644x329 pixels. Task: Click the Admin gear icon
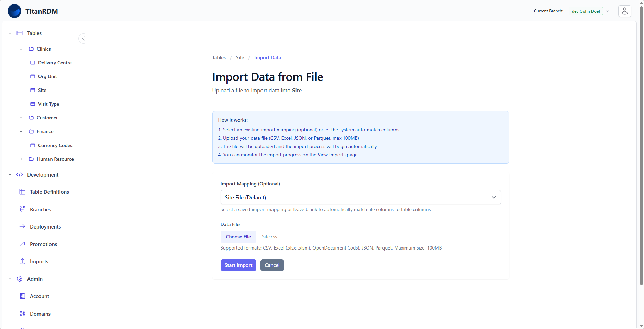pos(20,279)
